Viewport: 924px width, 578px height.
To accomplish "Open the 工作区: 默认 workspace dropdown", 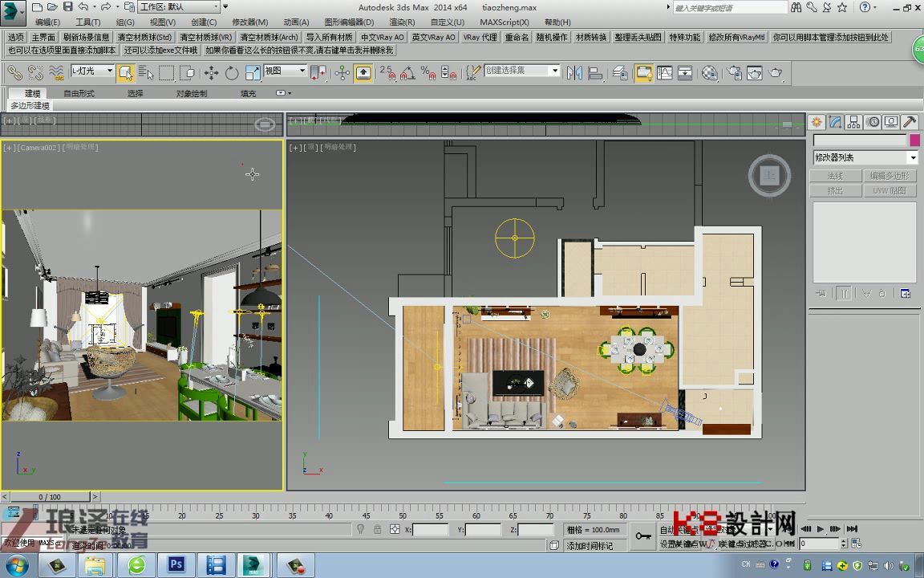I will point(179,7).
